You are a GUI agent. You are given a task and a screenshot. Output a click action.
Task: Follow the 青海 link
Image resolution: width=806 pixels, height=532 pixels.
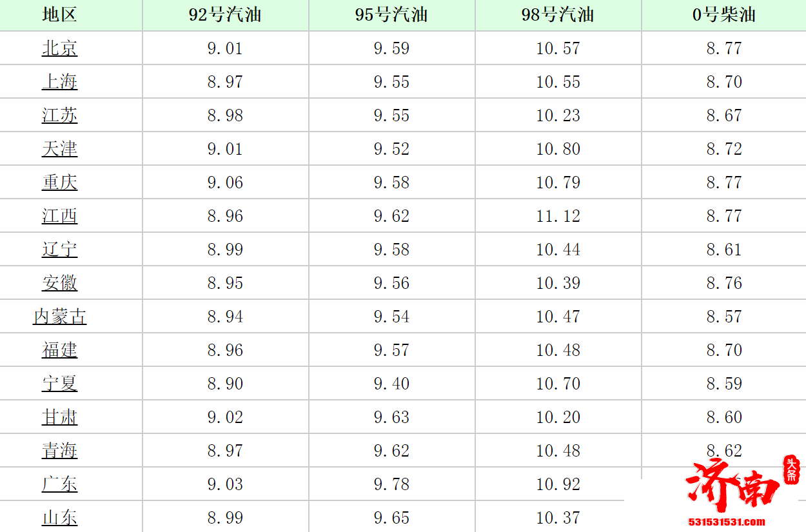pos(59,451)
